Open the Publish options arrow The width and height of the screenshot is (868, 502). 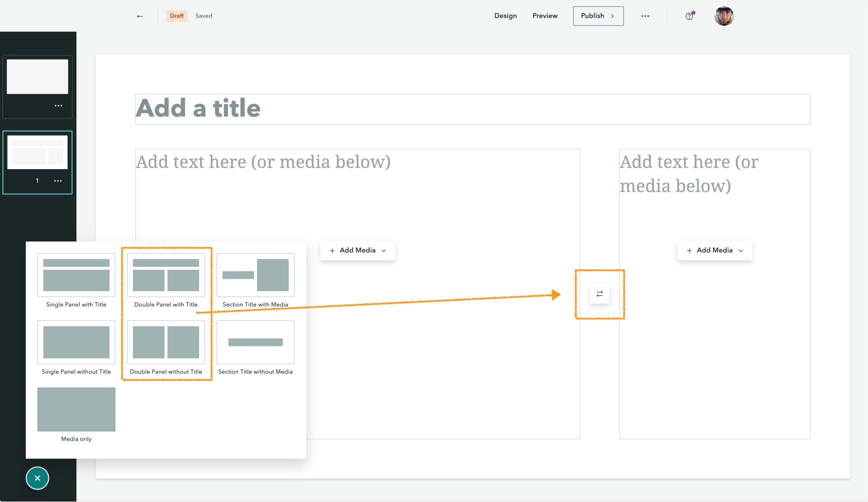click(613, 16)
